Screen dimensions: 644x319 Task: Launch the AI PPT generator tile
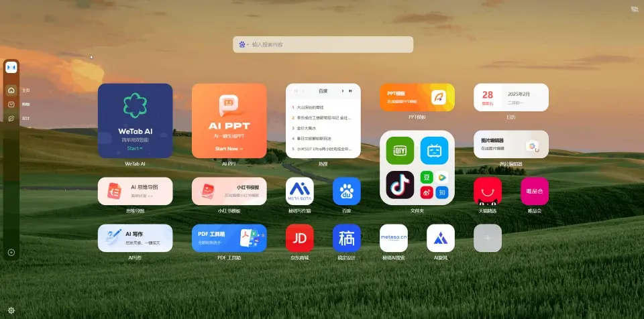click(229, 121)
